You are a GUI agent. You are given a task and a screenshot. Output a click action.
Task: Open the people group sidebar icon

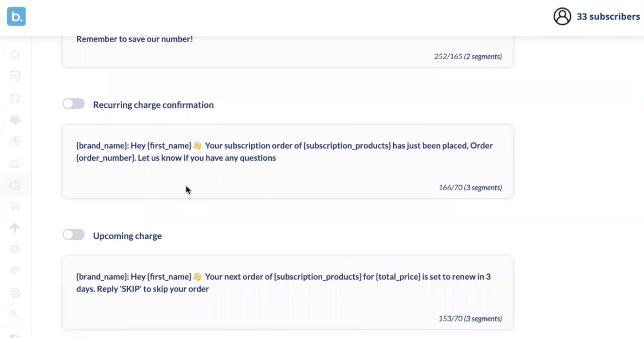point(15,120)
